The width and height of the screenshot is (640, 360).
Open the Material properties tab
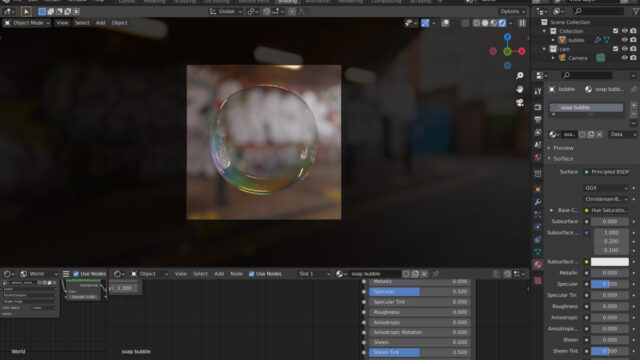coord(538,264)
